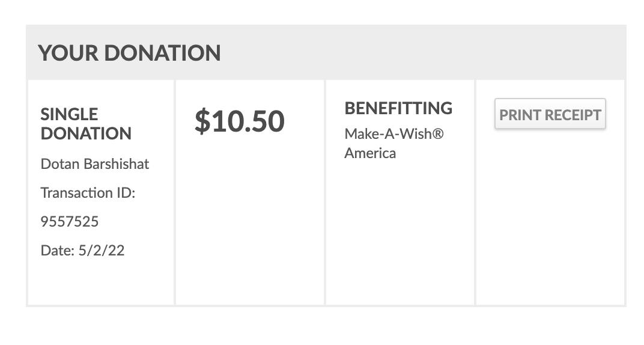Click the Make-A-Wish charity name
The width and height of the screenshot is (644, 345).
point(389,133)
